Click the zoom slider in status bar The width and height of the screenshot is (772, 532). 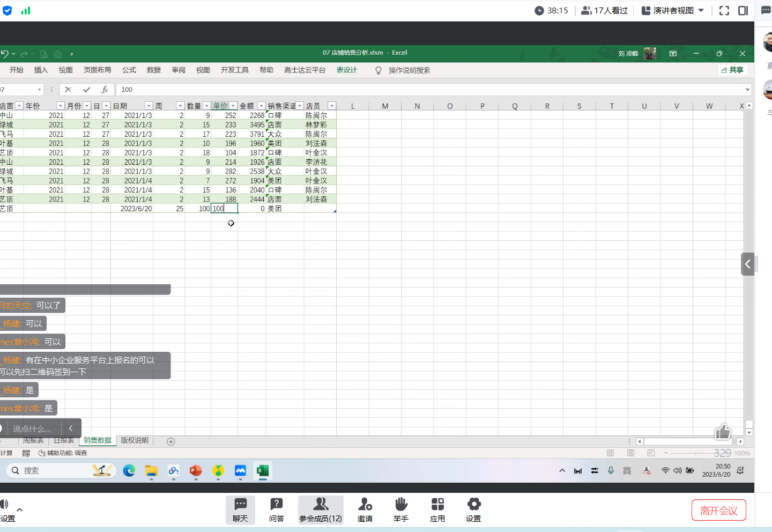[x=696, y=453]
